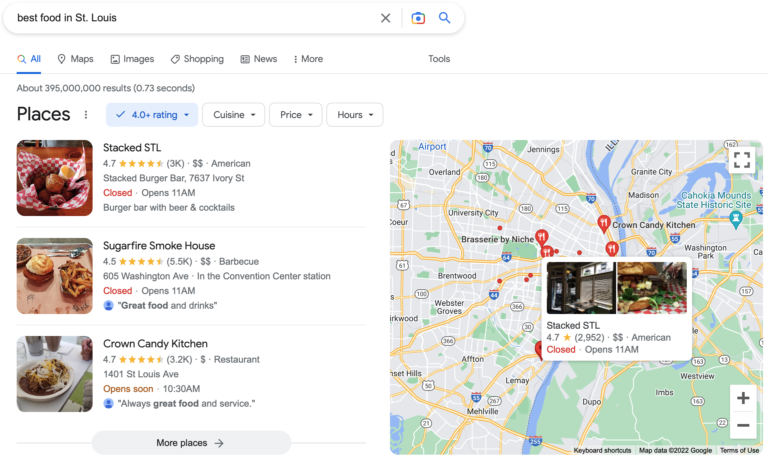Click the Granite City label on the map

[x=651, y=172]
